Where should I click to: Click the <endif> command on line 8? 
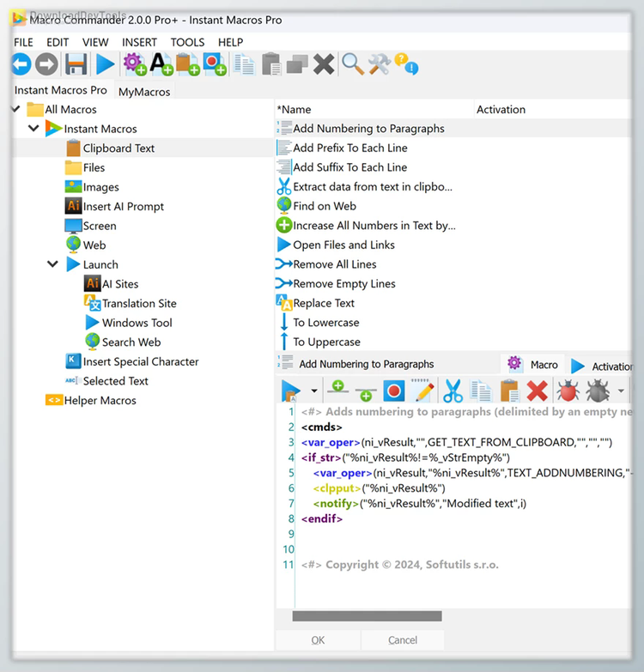(322, 518)
